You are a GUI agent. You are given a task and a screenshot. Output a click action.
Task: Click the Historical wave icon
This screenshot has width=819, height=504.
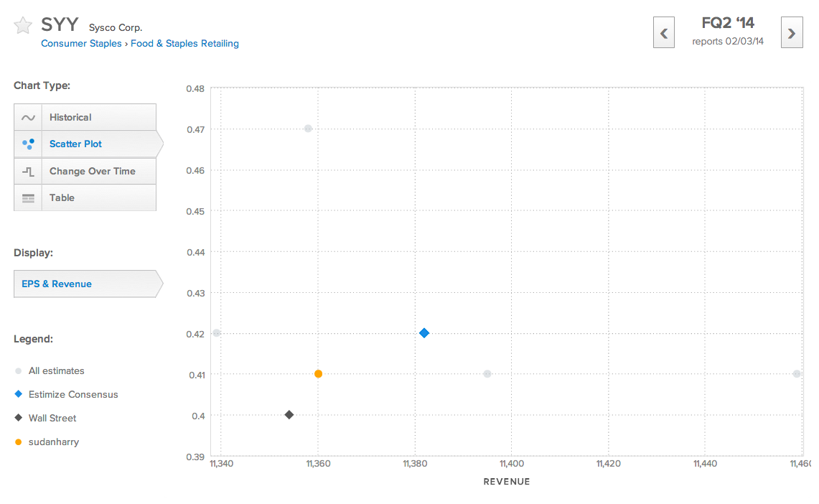[x=28, y=118]
